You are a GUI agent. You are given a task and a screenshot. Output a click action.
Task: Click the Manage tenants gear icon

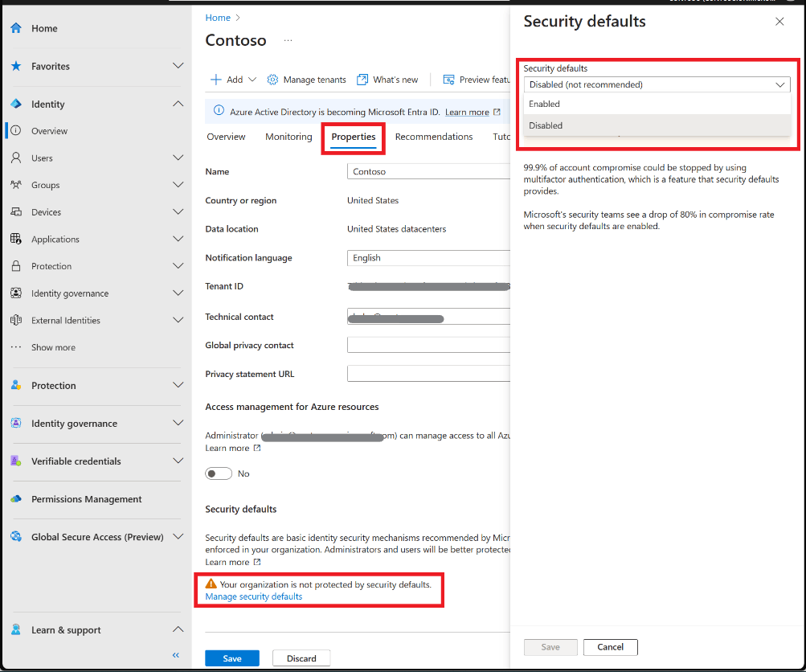[x=272, y=80]
